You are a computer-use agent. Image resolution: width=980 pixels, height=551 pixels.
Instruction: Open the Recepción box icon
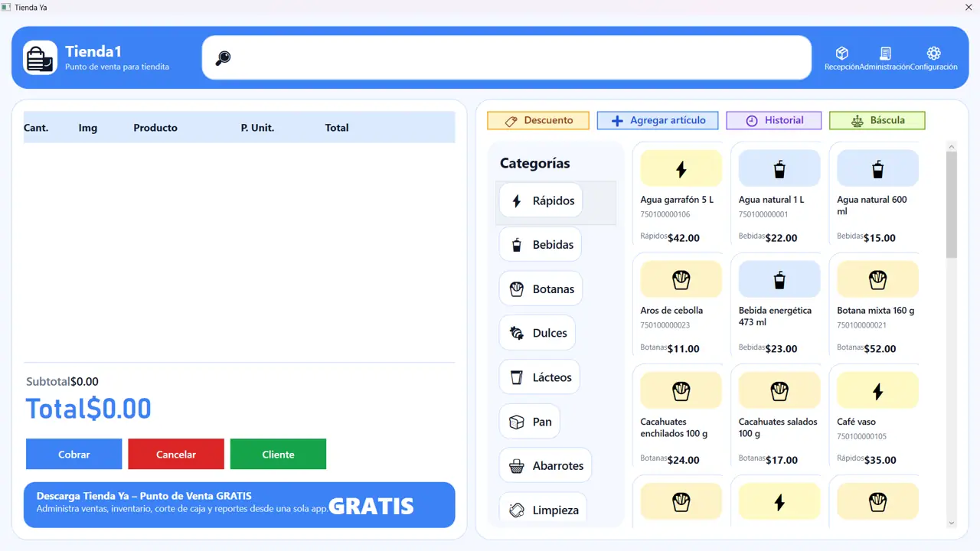[x=842, y=53]
